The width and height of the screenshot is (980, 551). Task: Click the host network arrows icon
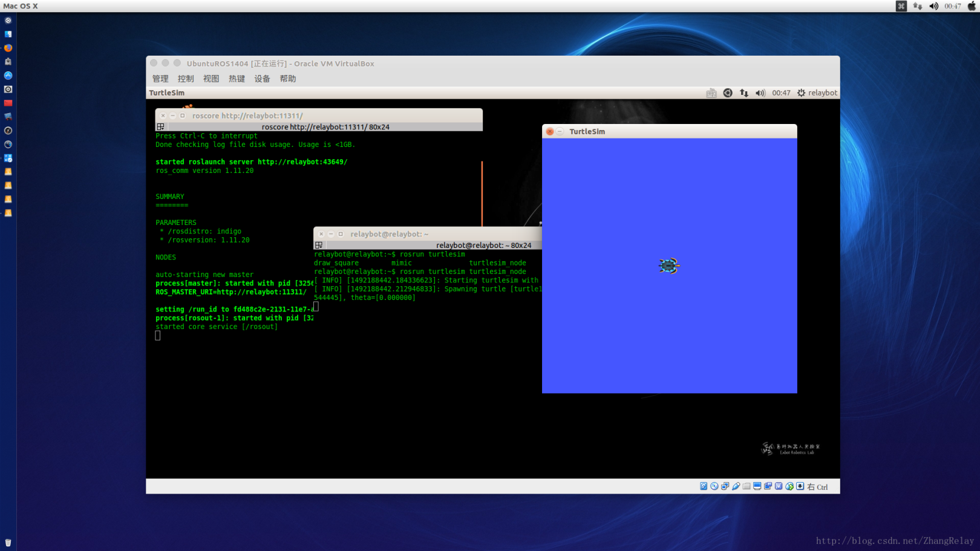[x=918, y=6]
